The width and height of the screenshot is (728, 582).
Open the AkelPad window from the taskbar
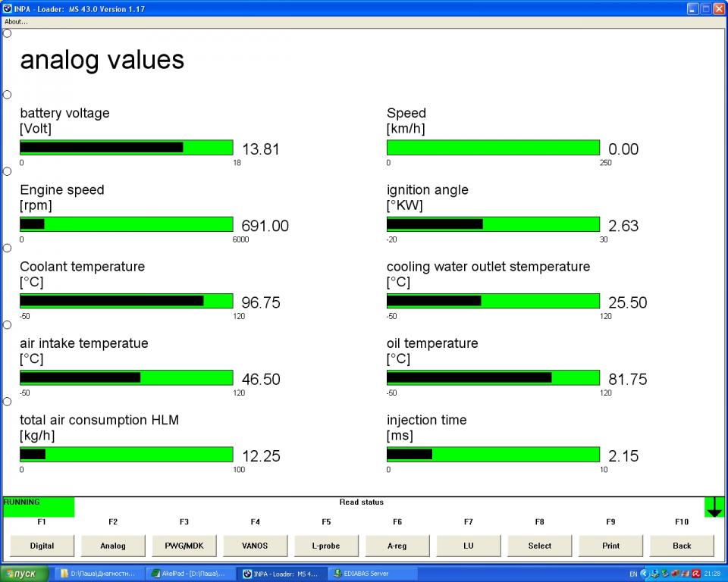[192, 574]
